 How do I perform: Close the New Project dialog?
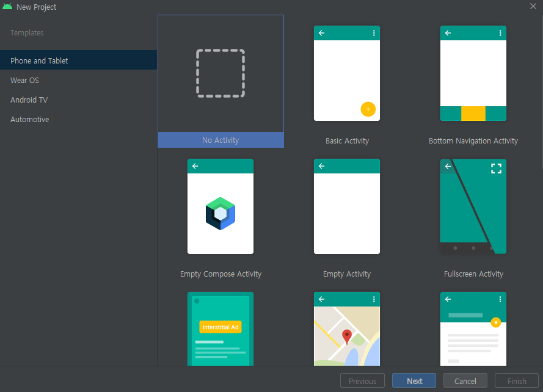pyautogui.click(x=533, y=6)
